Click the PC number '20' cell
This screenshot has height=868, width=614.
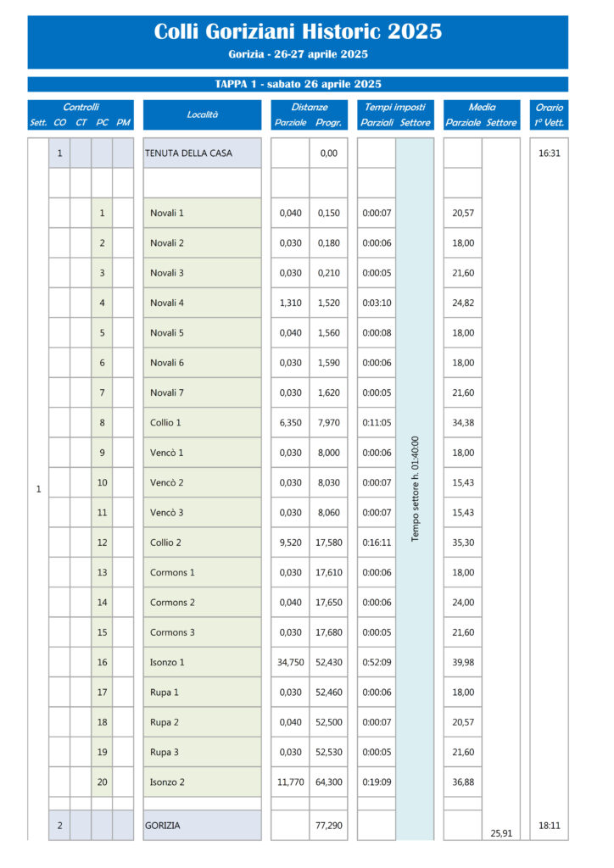(102, 782)
